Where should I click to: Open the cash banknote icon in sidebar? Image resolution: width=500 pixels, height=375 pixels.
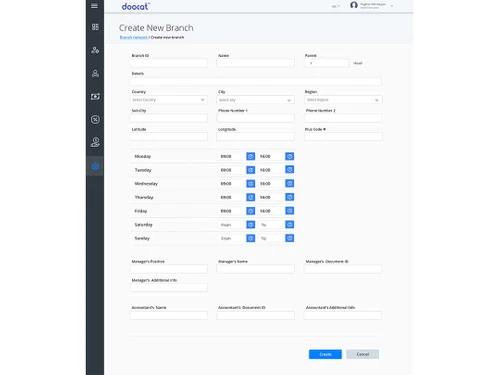pyautogui.click(x=95, y=96)
